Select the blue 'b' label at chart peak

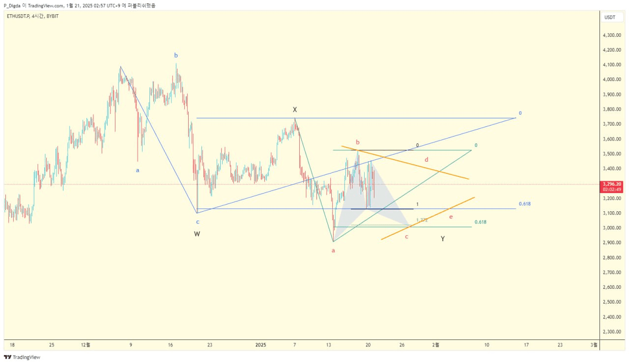[x=175, y=55]
